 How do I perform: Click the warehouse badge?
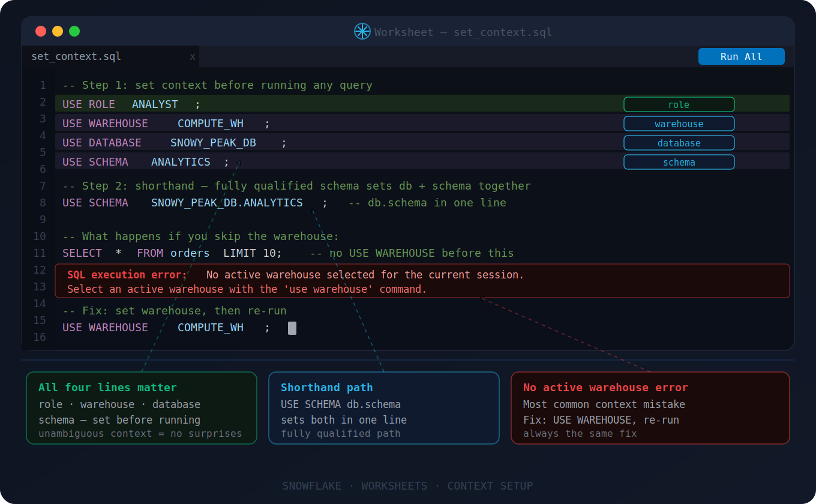[x=679, y=124]
